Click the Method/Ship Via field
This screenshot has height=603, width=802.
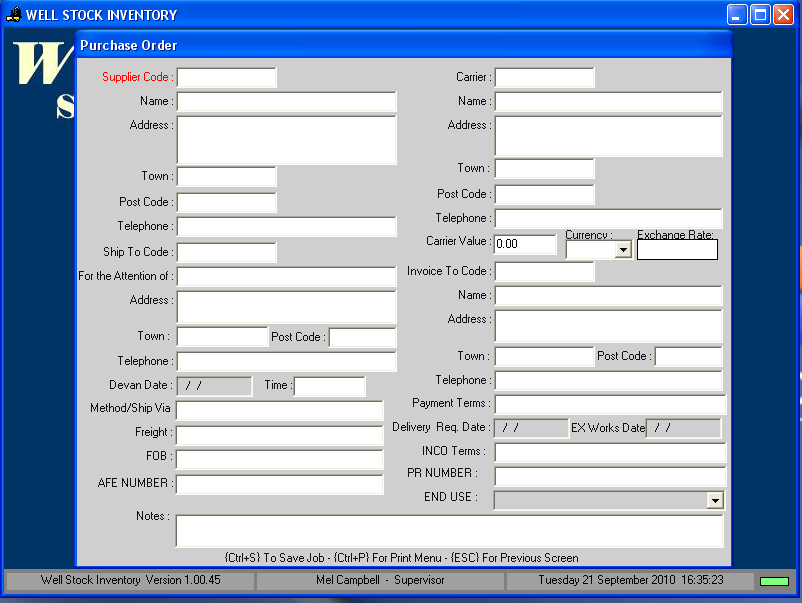pyautogui.click(x=279, y=410)
